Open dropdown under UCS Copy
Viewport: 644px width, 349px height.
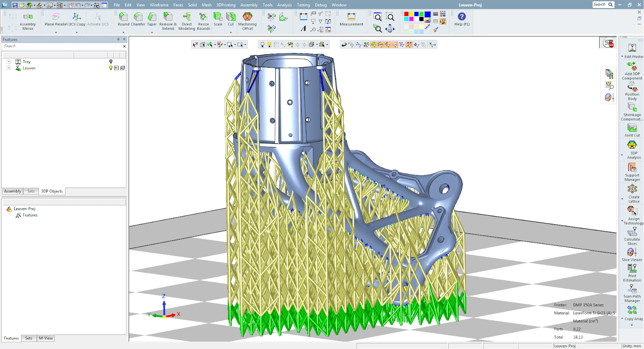click(x=77, y=32)
